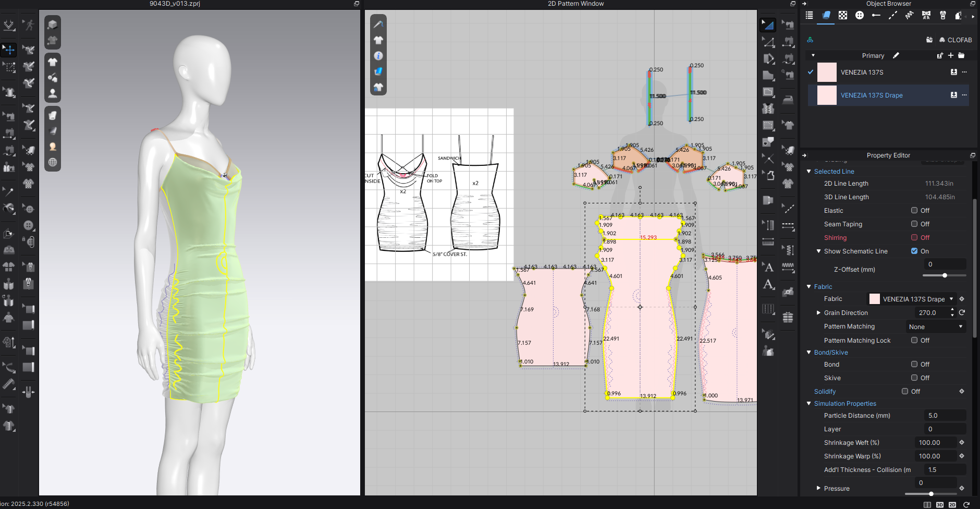Open the Pattern Matching None dropdown
This screenshot has height=509, width=980.
(x=936, y=327)
